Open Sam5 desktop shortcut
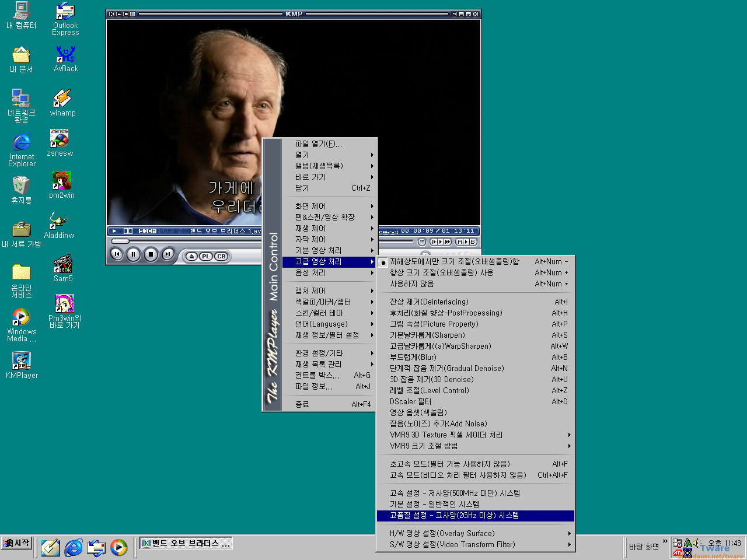Image resolution: width=747 pixels, height=560 pixels. [x=63, y=268]
